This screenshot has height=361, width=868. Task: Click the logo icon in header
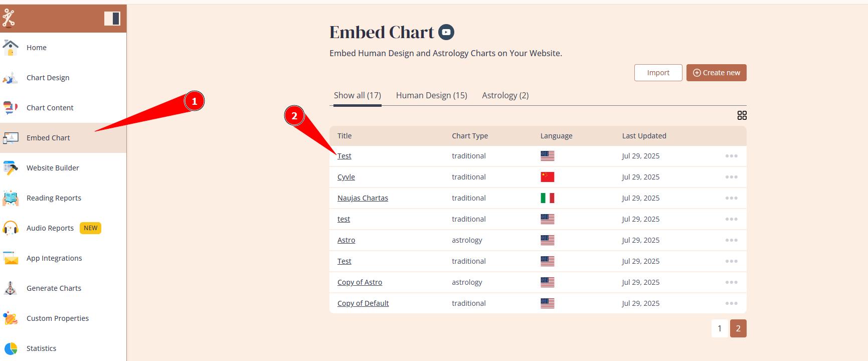pyautogui.click(x=9, y=19)
